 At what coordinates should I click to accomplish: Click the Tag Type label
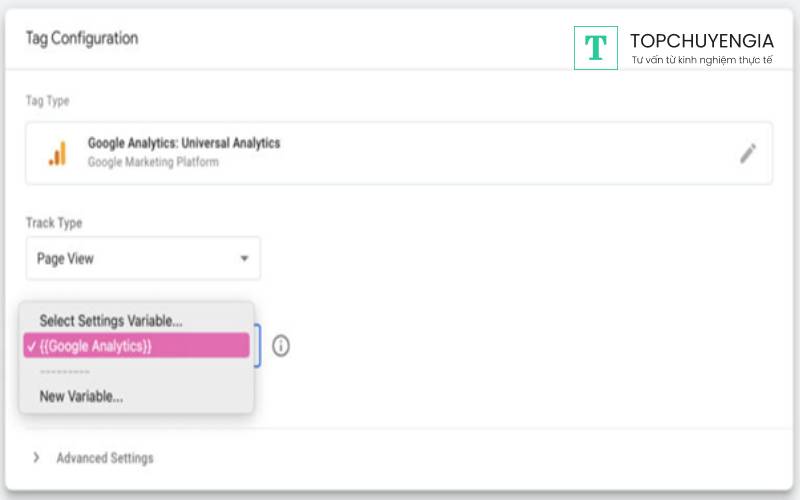[47, 101]
